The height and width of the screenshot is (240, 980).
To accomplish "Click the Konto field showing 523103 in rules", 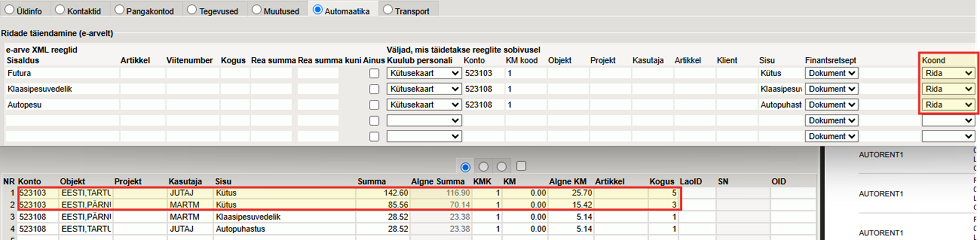I will point(483,73).
